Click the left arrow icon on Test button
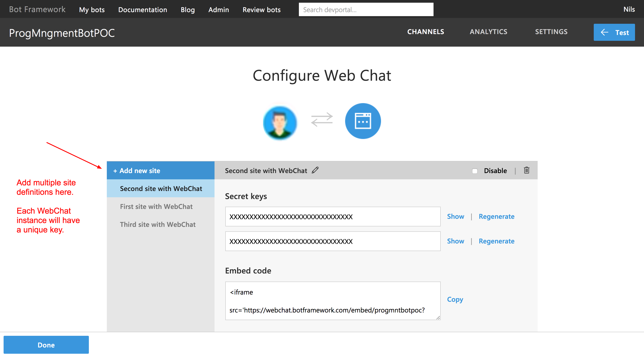This screenshot has width=644, height=360. pyautogui.click(x=604, y=32)
